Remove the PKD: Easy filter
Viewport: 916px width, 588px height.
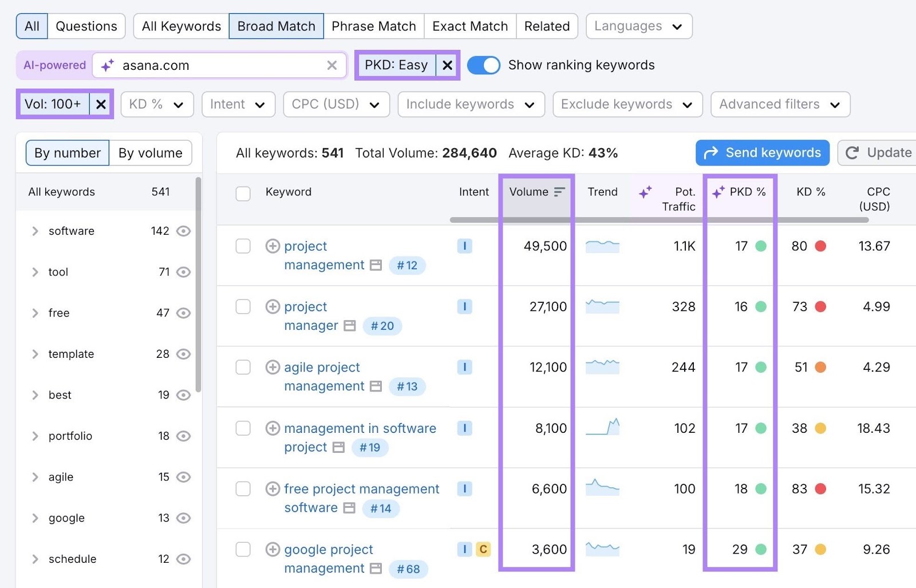click(x=447, y=65)
